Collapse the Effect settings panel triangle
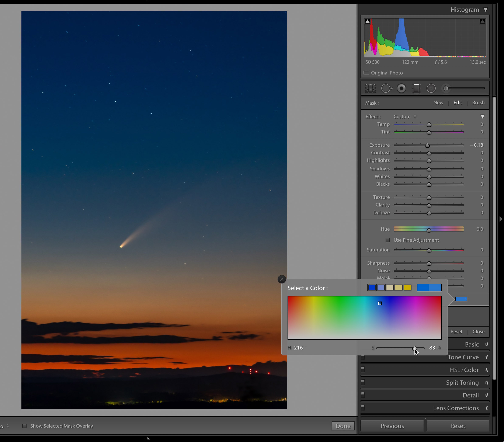Screen dimensions: 504x442 (483, 116)
